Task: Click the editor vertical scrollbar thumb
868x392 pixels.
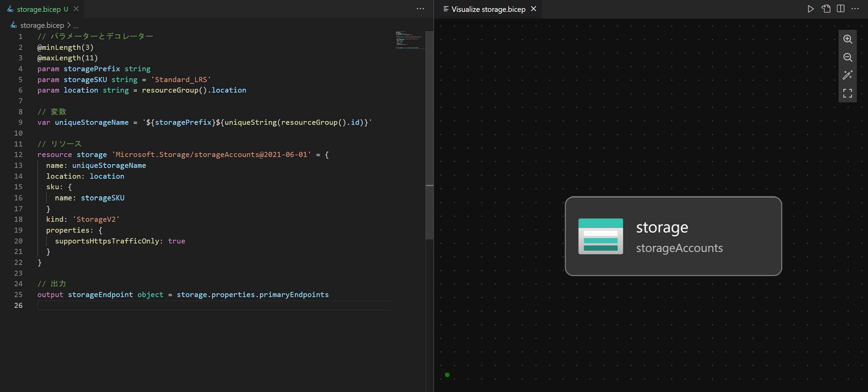Action: (x=429, y=136)
